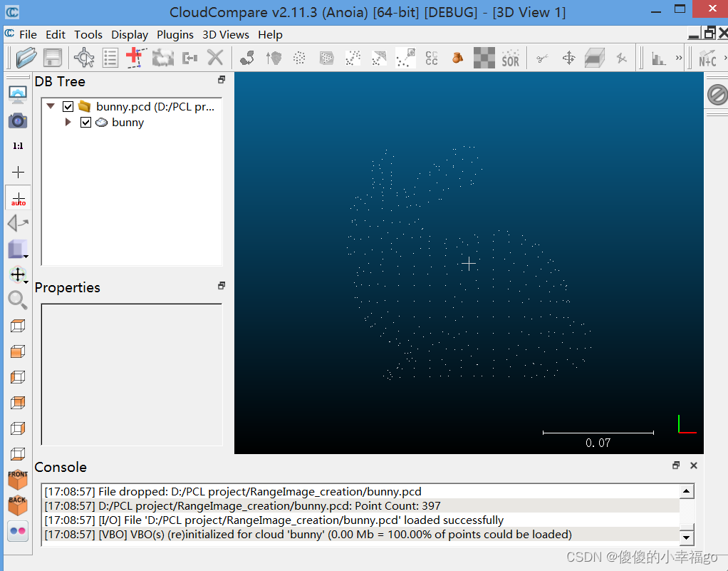Open the cross section box tool
Viewport: 728px width, 571px height.
point(595,58)
